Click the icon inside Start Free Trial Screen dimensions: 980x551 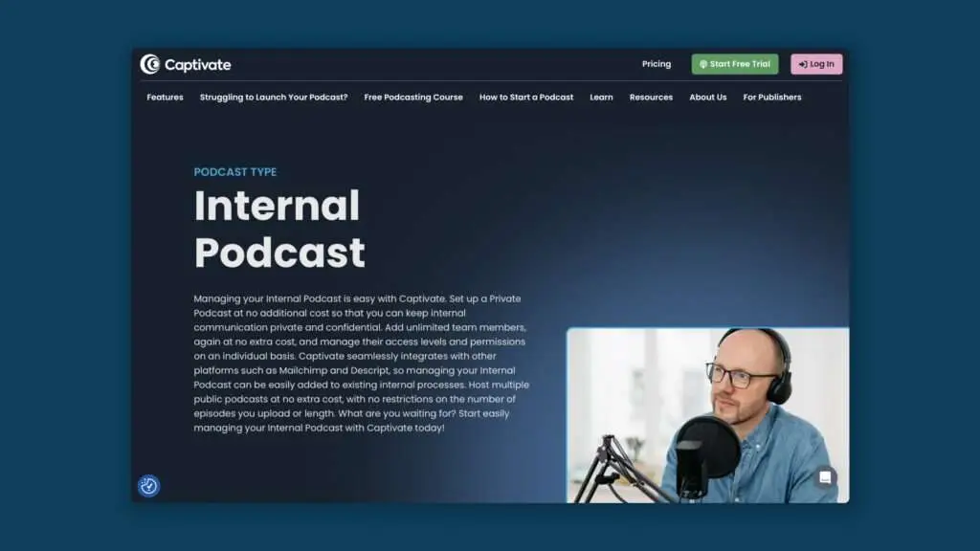703,64
